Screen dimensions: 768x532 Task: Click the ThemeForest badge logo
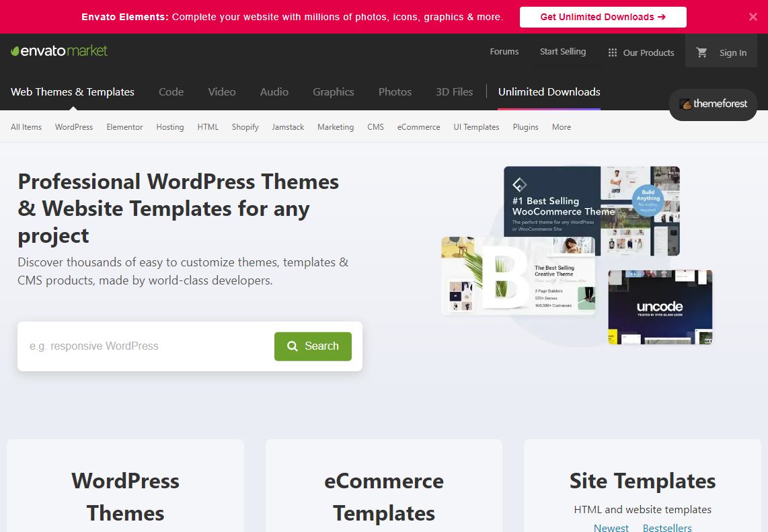click(x=713, y=104)
